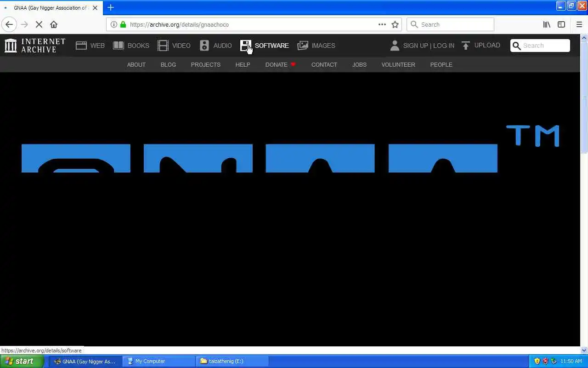Open a new tab with the plus button

[x=111, y=7]
